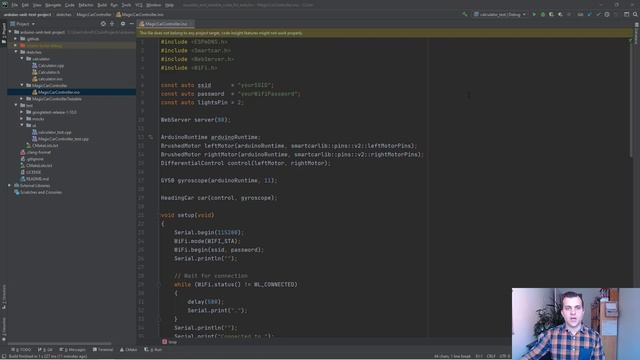Open the VCS menu
The height and width of the screenshot is (360, 640).
[139, 5]
